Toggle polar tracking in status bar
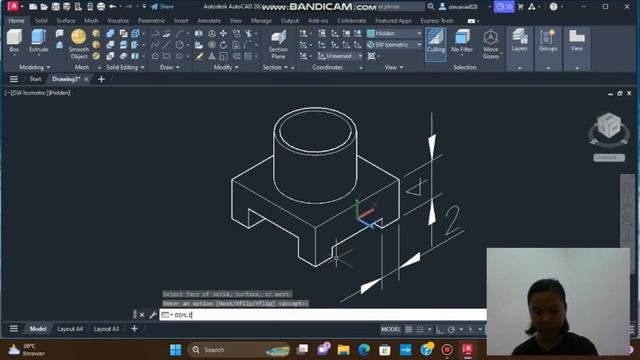Viewport: 640px width, 360px height. tap(451, 329)
